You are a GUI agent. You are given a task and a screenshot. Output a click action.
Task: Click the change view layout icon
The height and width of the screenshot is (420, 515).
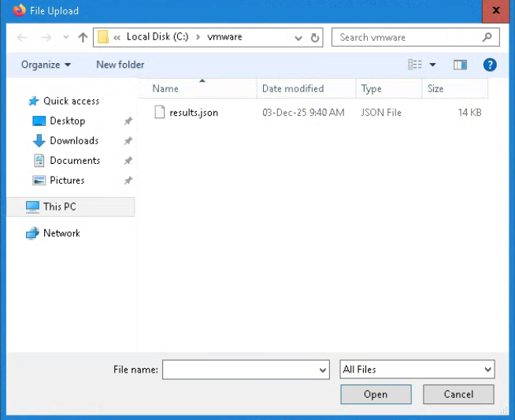(415, 65)
